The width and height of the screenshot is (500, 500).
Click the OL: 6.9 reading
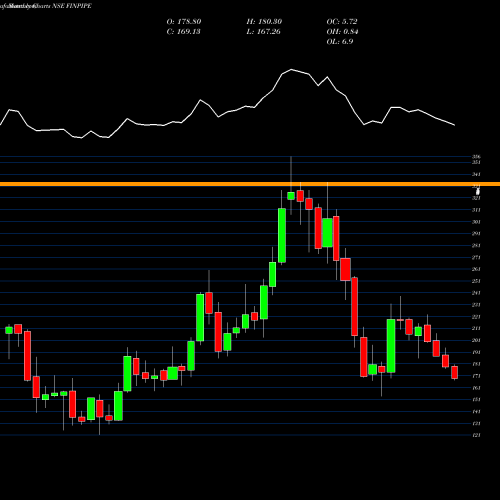tap(340, 42)
